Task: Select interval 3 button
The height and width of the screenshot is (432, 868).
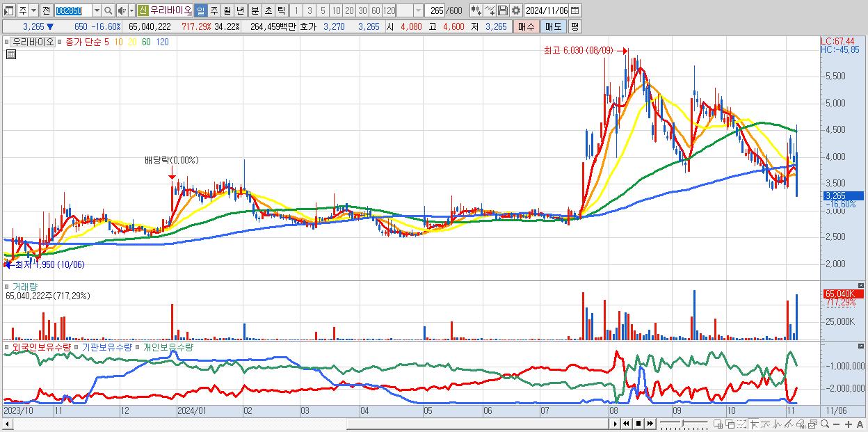Action: pos(310,11)
